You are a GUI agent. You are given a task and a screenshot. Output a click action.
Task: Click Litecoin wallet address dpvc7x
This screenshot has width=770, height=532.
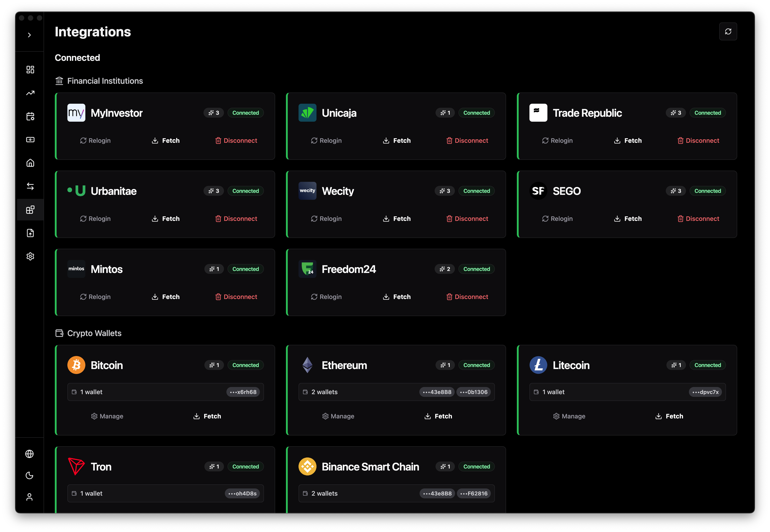[x=705, y=392]
